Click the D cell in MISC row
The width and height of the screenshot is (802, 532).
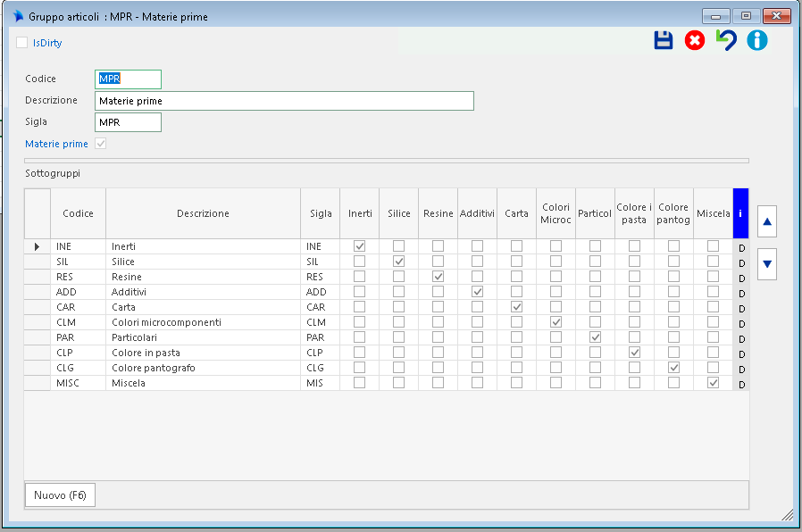[741, 385]
